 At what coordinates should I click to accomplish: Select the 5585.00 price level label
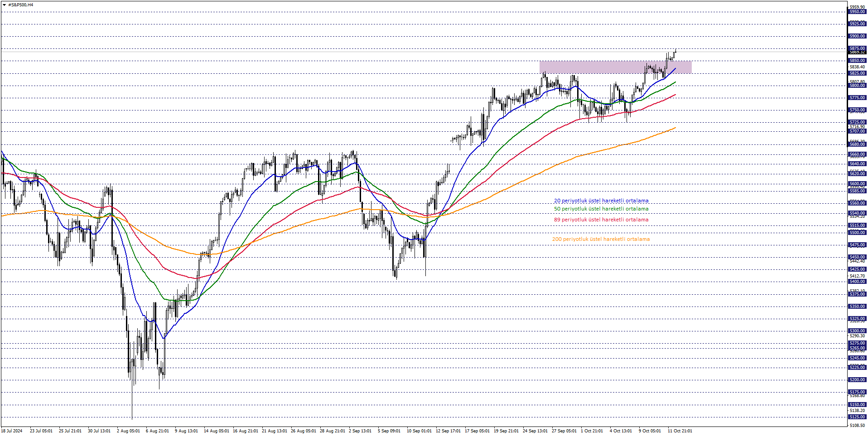click(857, 191)
